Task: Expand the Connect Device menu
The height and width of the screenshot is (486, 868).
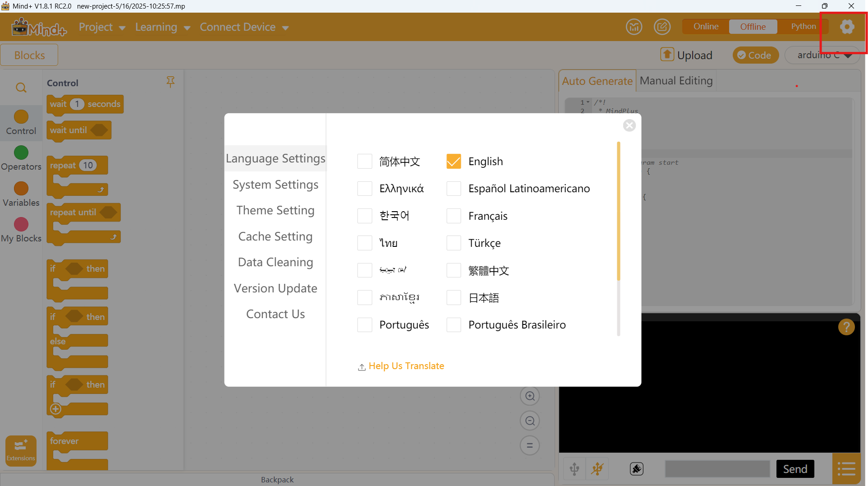Action: (x=244, y=27)
